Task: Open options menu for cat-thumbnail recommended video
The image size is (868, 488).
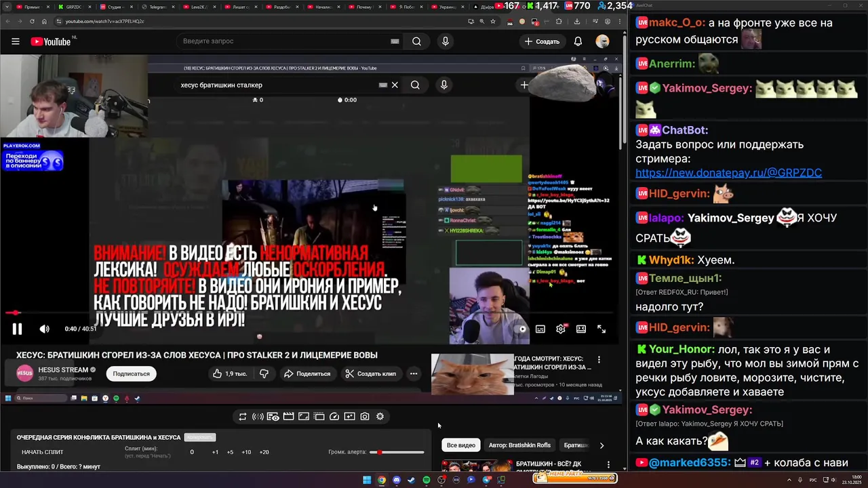Action: [599, 360]
